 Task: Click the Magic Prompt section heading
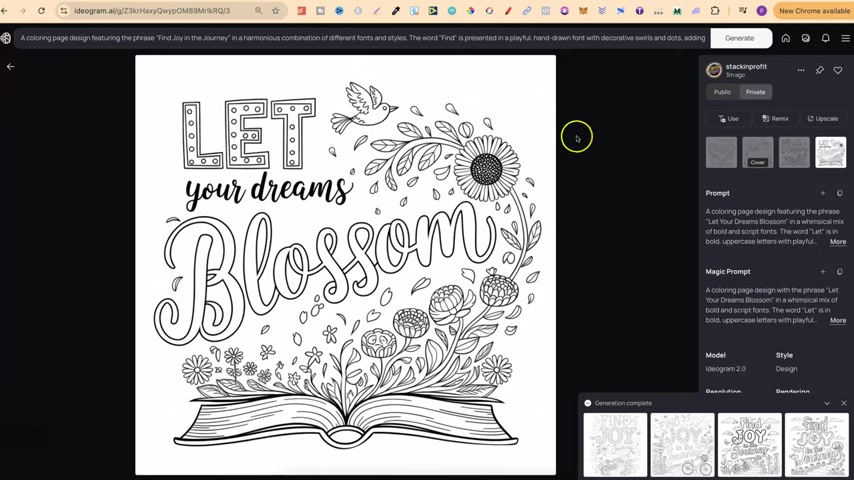point(728,271)
